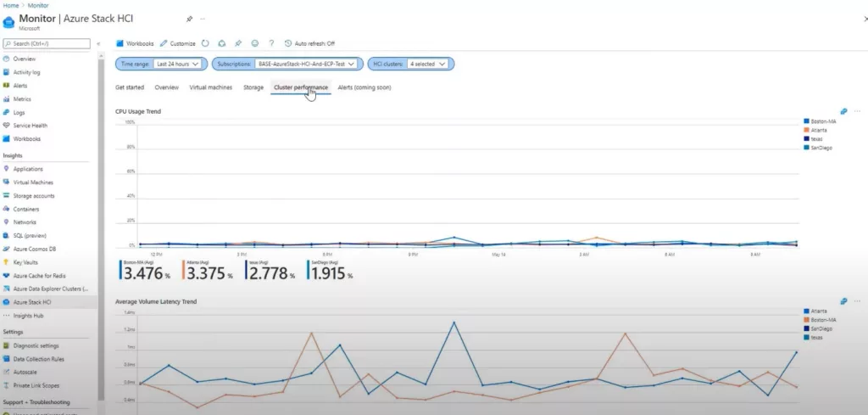
Task: Click the Boston-MA 3.476% average tile
Action: tap(144, 270)
